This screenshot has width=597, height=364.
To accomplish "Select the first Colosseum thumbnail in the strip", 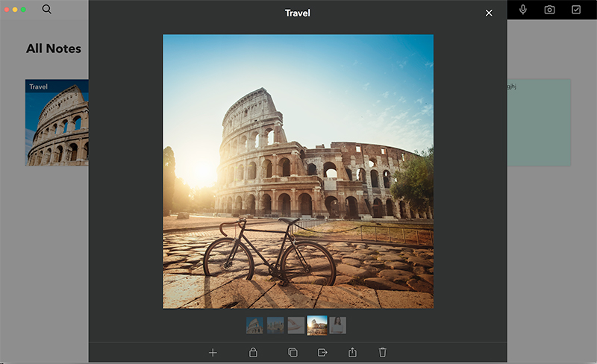I will [254, 325].
